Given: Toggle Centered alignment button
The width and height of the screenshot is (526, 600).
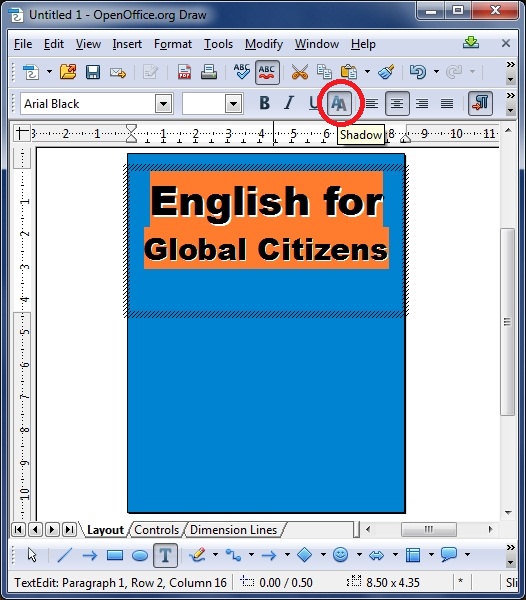Looking at the screenshot, I should [397, 103].
